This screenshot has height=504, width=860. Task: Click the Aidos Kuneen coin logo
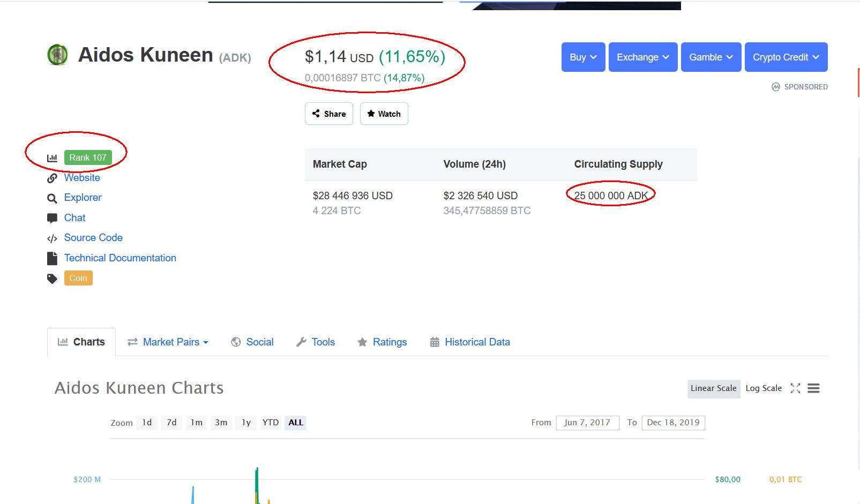tap(57, 55)
